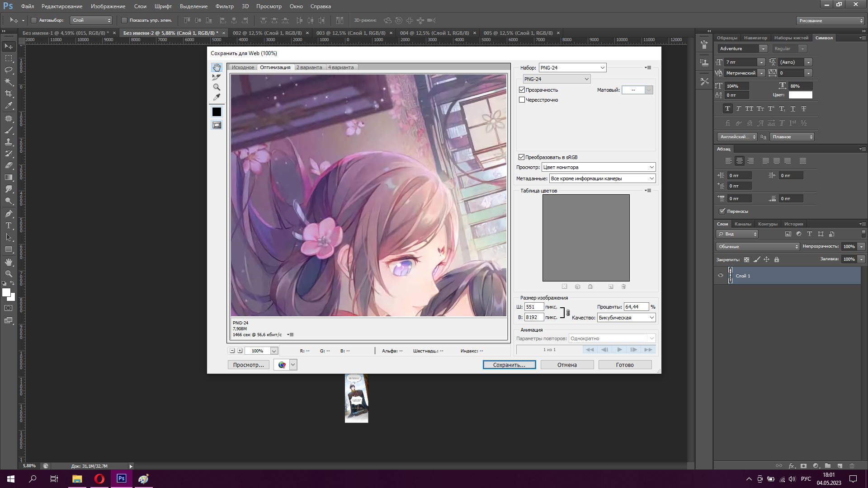The image size is (868, 488).
Task: Toggle the Автовыбор checkbox in options bar
Action: click(33, 20)
